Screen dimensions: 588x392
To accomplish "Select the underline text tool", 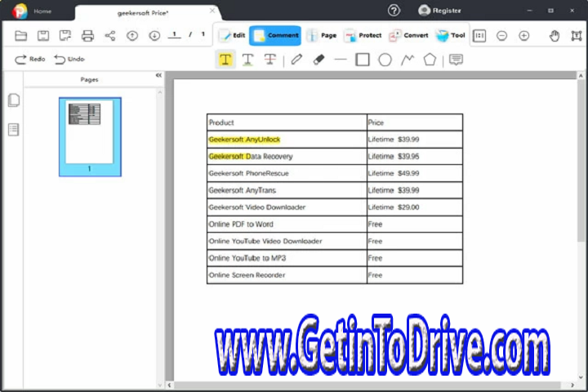I will coord(248,60).
